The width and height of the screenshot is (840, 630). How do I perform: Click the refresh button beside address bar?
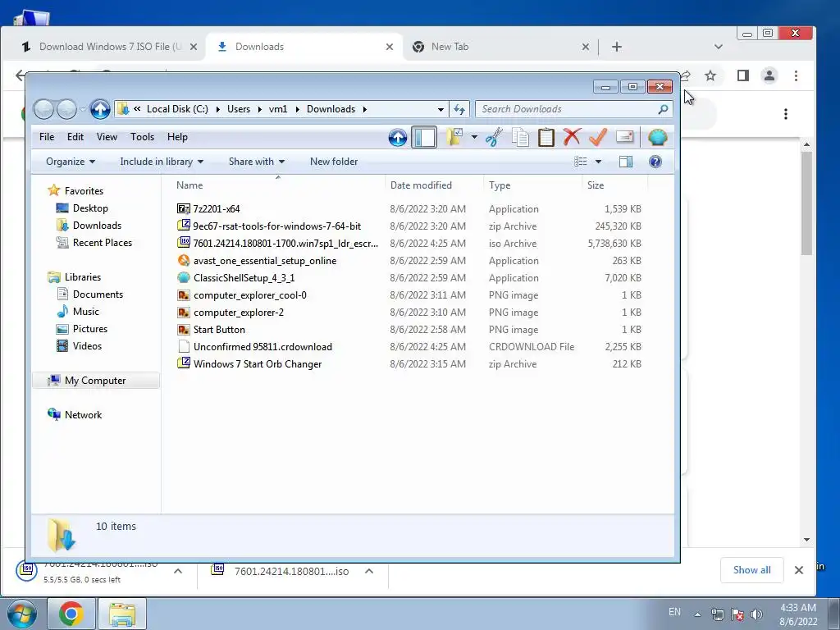coord(459,109)
